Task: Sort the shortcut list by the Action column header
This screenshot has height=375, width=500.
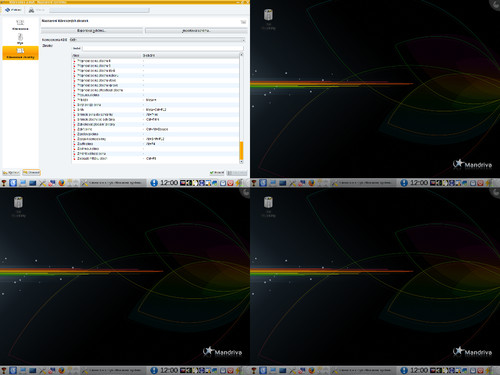Action: [107, 55]
